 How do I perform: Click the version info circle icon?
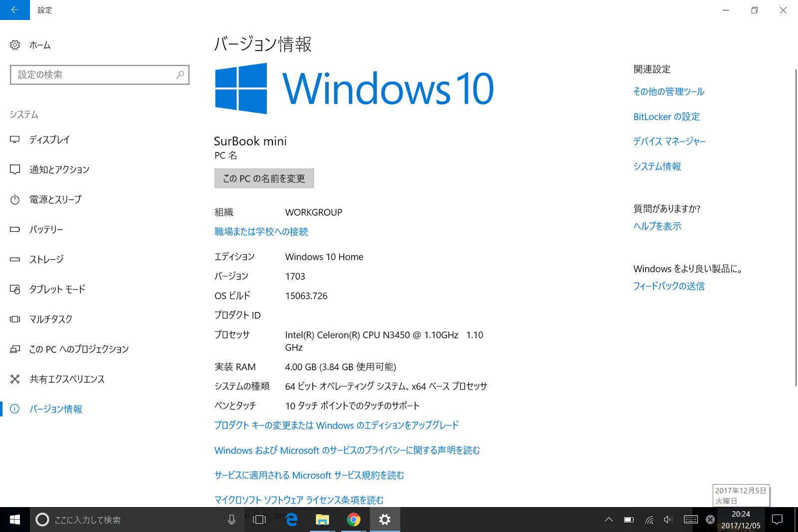[x=15, y=409]
